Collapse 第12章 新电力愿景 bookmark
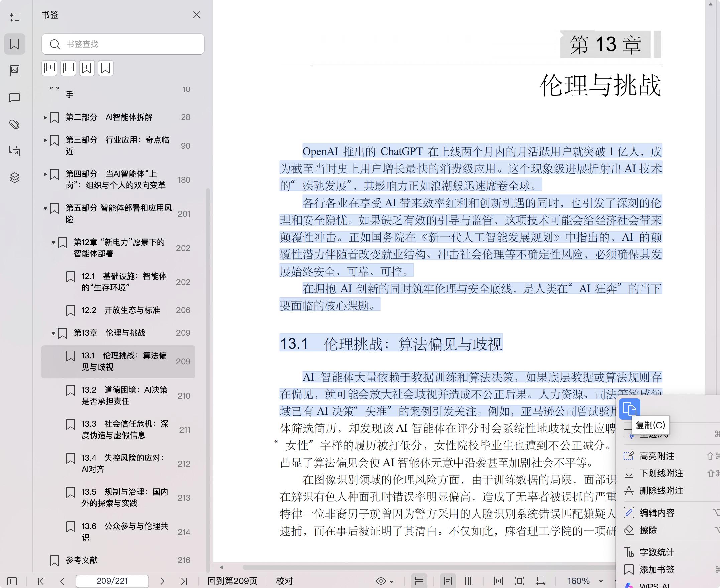This screenshot has height=588, width=720. [x=53, y=243]
